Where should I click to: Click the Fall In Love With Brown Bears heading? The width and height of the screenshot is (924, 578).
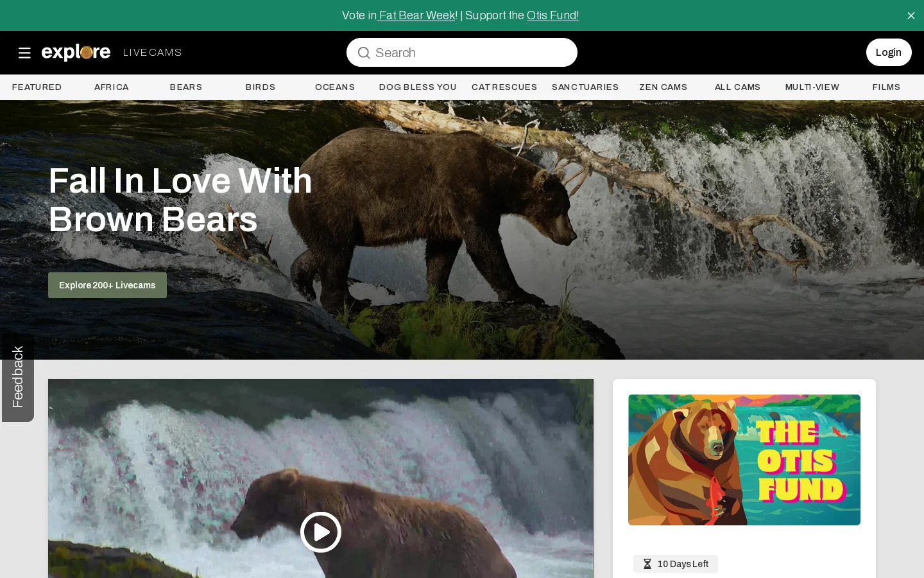(x=180, y=200)
